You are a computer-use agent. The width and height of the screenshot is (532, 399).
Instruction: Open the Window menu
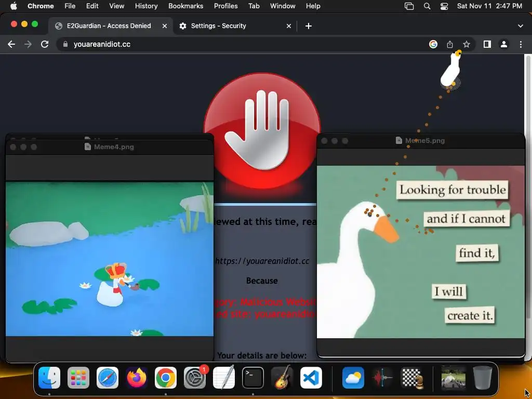coord(283,6)
